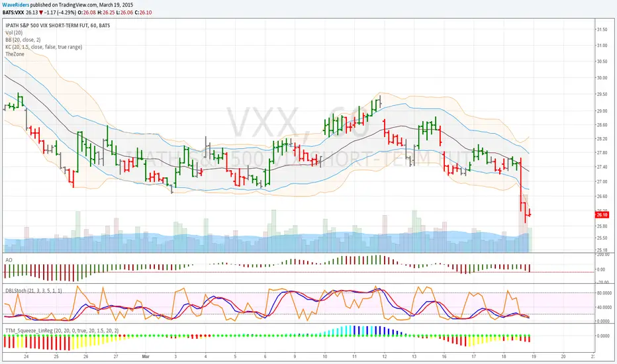Image resolution: width=617 pixels, height=364 pixels.
Task: Click the 27 date label on time axis
Action: coord(116,357)
